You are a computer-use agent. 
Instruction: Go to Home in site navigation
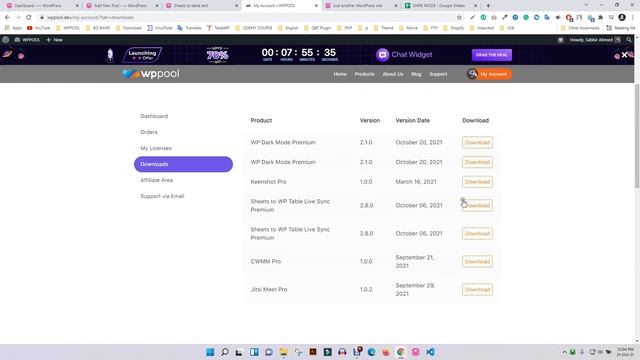click(340, 74)
